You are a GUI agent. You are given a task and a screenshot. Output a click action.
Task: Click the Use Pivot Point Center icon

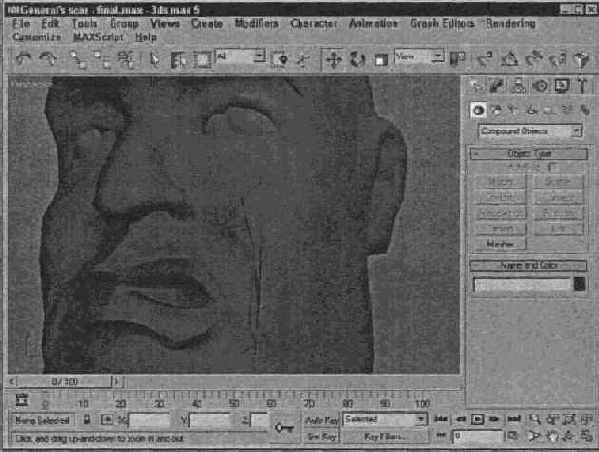[x=458, y=59]
